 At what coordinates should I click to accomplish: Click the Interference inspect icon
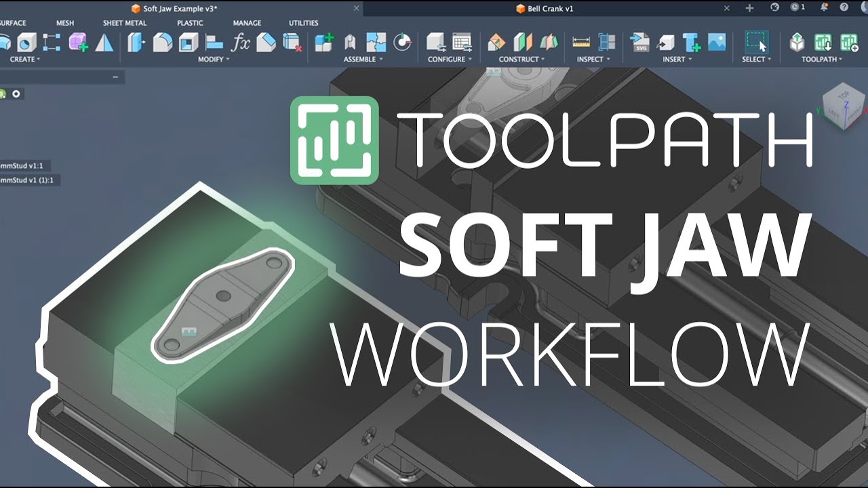607,43
